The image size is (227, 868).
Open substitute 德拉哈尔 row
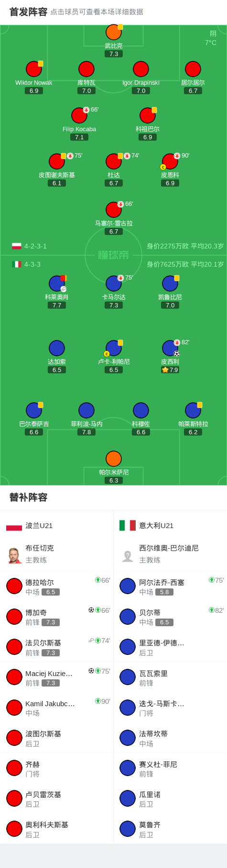coord(57,586)
